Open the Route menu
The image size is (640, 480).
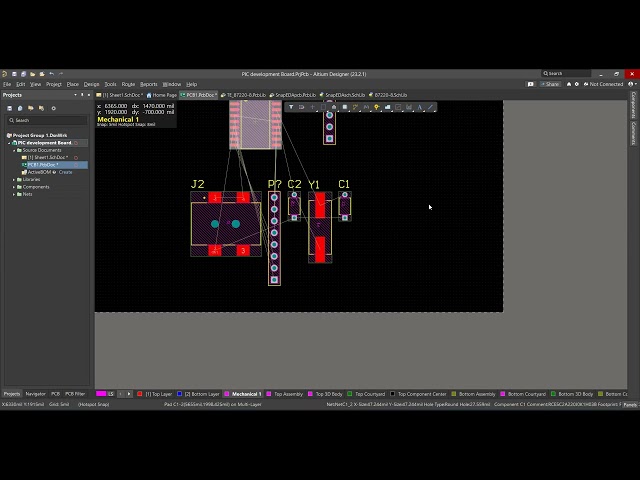128,84
